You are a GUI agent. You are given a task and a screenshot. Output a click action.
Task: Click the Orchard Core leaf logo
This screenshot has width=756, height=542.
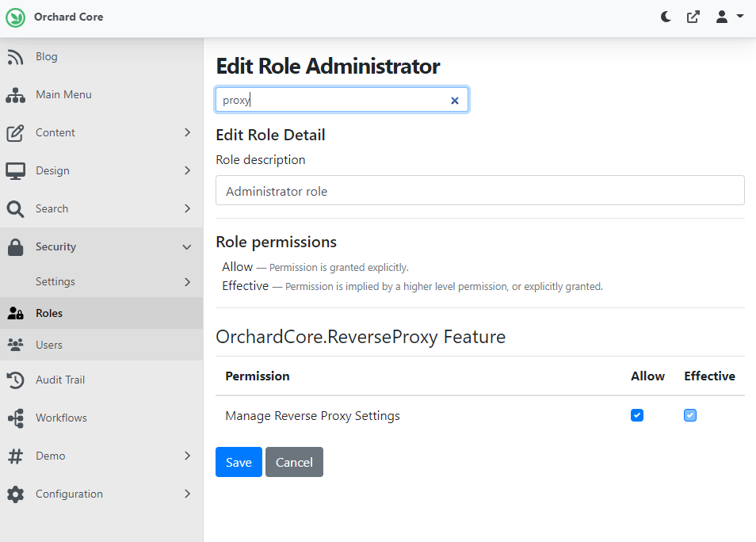pos(15,17)
